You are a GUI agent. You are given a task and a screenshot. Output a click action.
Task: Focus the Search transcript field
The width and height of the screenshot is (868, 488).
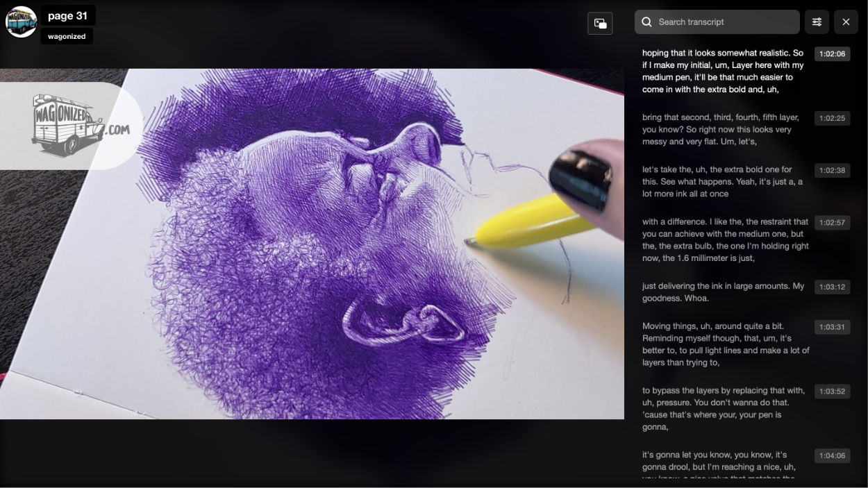[x=717, y=22]
